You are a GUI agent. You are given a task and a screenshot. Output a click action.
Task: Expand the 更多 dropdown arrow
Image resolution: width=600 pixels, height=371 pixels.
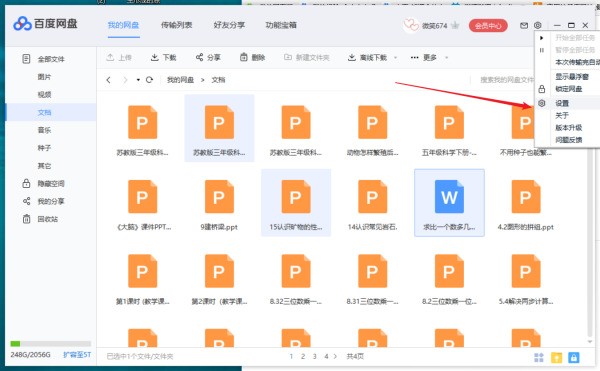pos(446,58)
